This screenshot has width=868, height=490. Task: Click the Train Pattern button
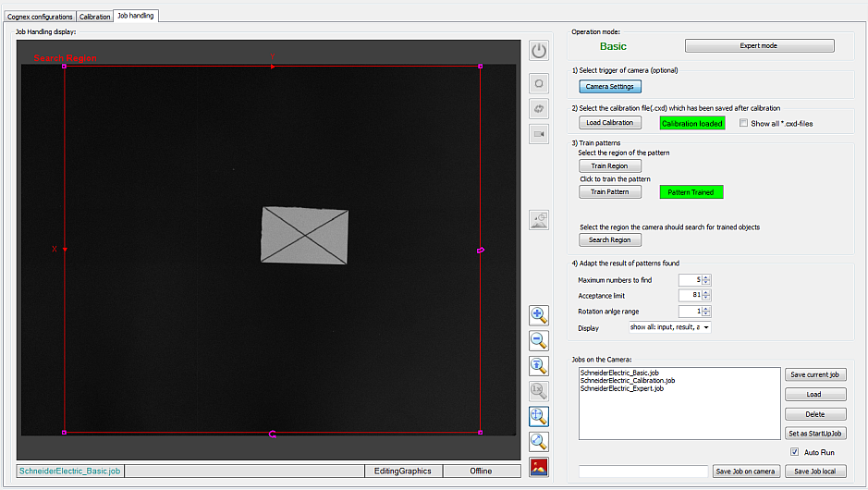point(609,192)
